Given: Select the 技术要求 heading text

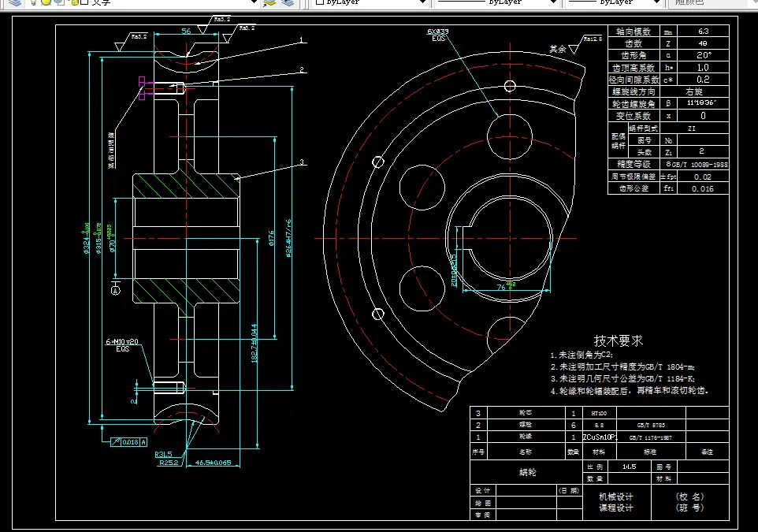Looking at the screenshot, I should [x=619, y=341].
